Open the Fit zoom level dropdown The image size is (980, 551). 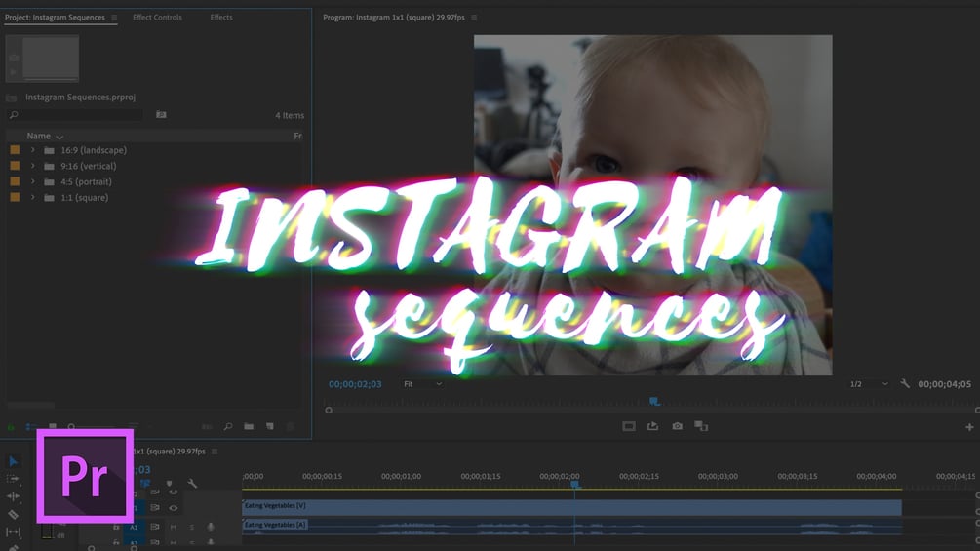coord(423,384)
